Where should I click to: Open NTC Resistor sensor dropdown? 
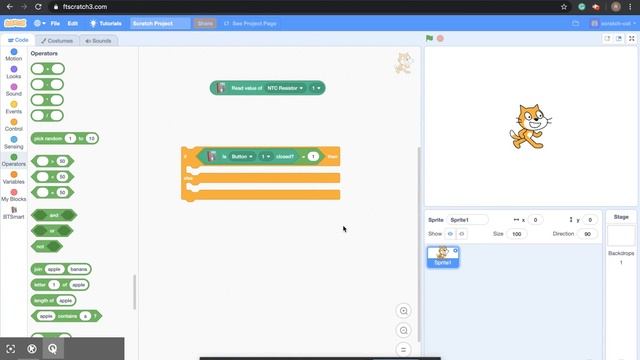pyautogui.click(x=285, y=88)
